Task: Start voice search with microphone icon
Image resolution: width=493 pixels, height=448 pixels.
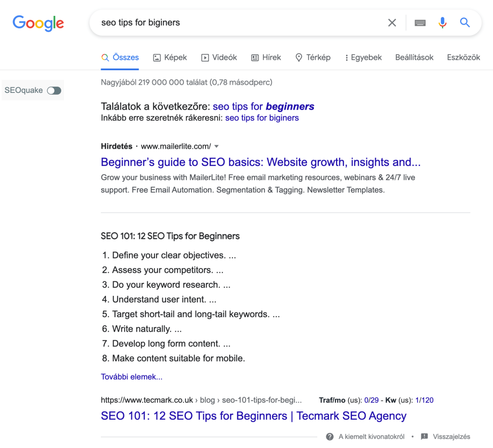Action: 442,23
